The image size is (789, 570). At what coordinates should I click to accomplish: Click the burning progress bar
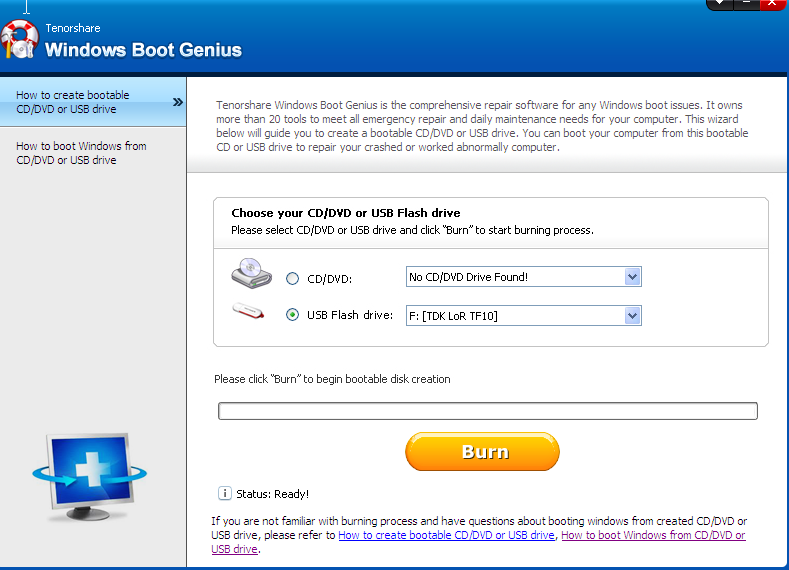488,411
